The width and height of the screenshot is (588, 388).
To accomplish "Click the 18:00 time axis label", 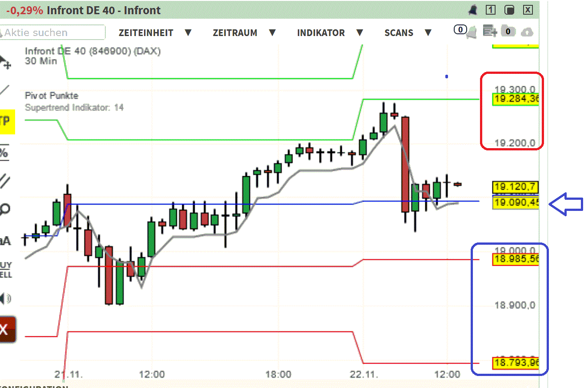I will point(278,375).
